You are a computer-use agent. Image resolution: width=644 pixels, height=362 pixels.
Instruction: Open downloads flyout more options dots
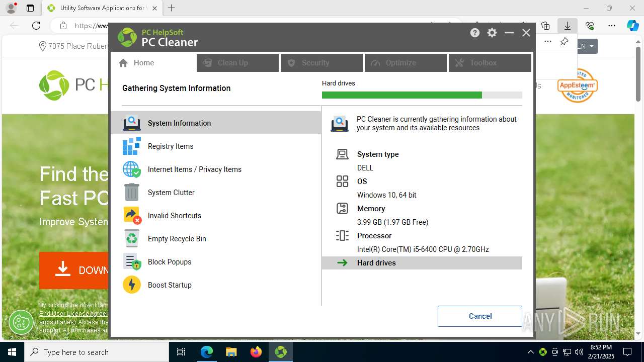(x=548, y=42)
